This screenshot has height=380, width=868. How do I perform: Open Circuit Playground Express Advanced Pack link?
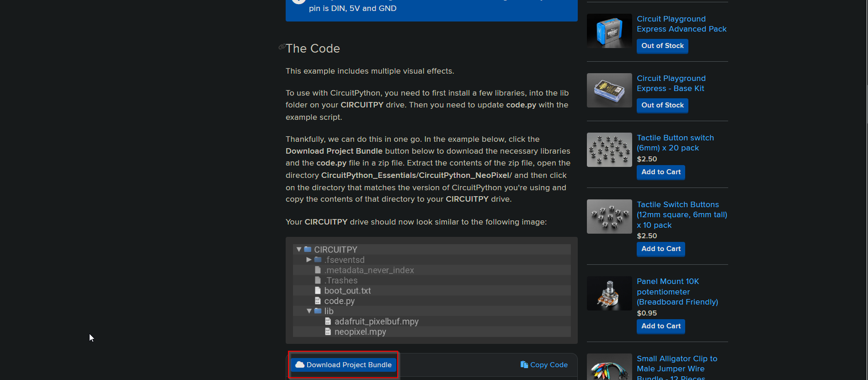681,24
